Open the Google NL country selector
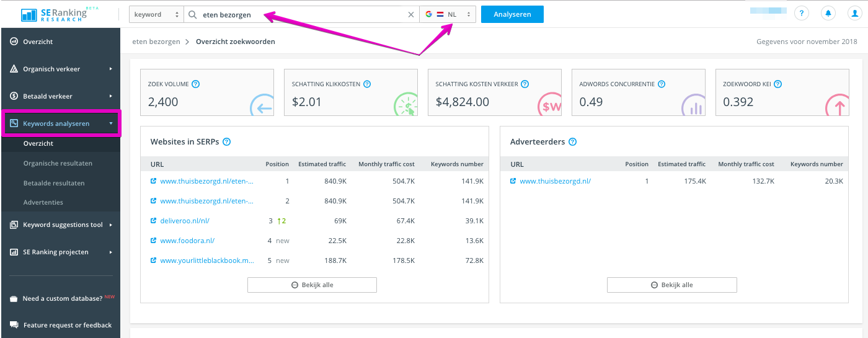The image size is (868, 338). (448, 14)
